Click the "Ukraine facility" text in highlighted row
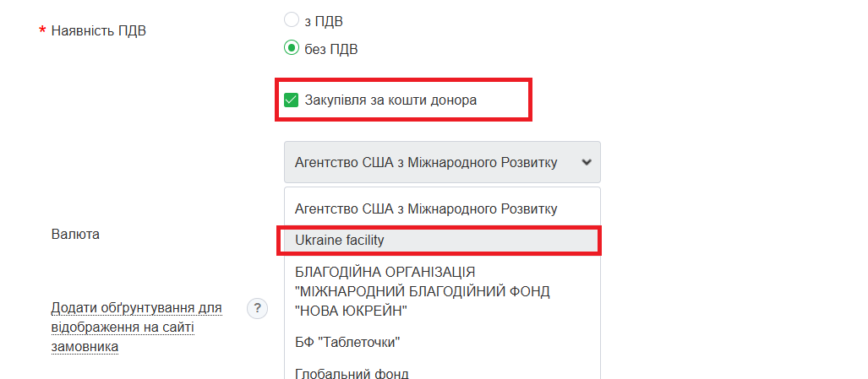Screen dimensions: 868x379 tap(339, 241)
